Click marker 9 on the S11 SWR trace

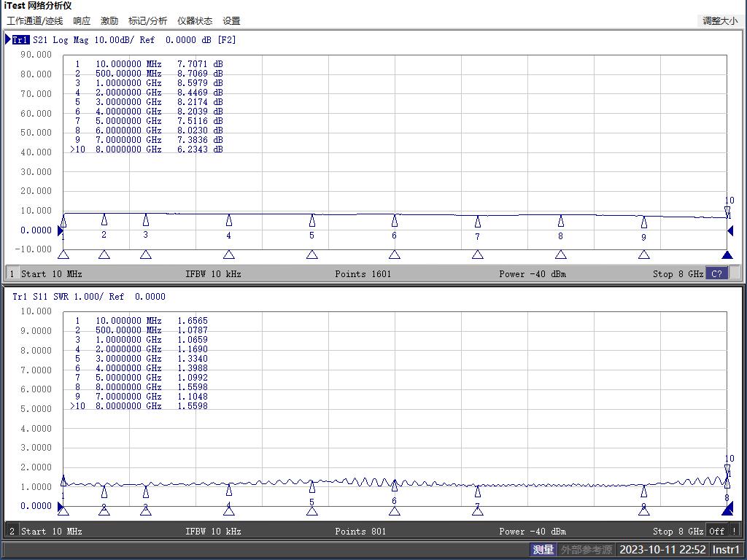tap(644, 491)
